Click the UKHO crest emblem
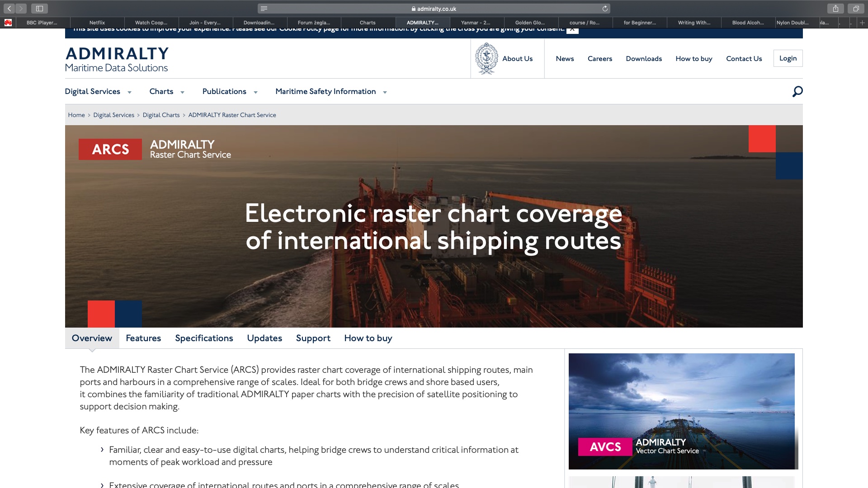 (x=486, y=59)
